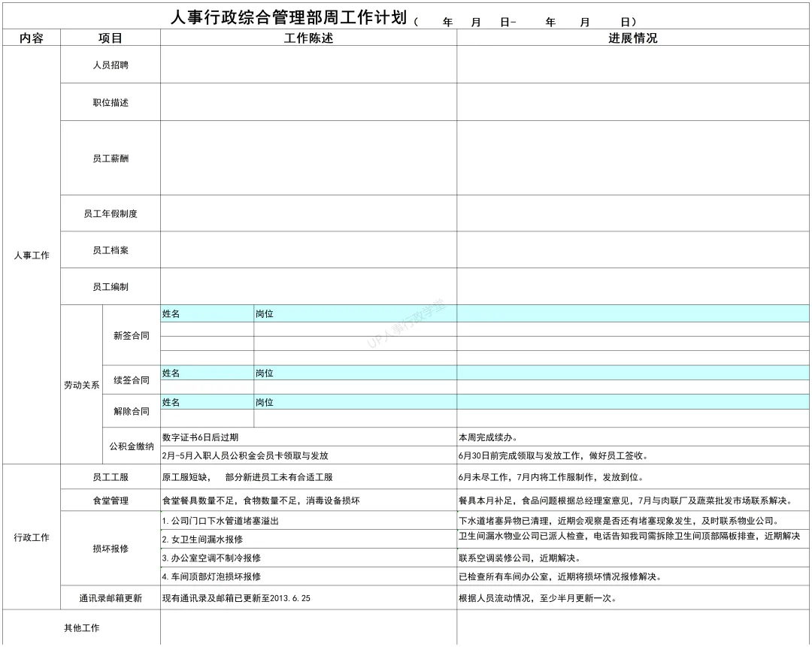
Task: Select cell 联系空调装修公司,近期解决。
Action: point(633,558)
